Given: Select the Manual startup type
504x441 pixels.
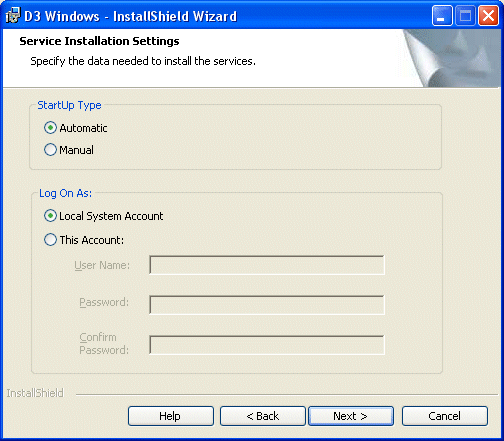Looking at the screenshot, I should click(50, 150).
